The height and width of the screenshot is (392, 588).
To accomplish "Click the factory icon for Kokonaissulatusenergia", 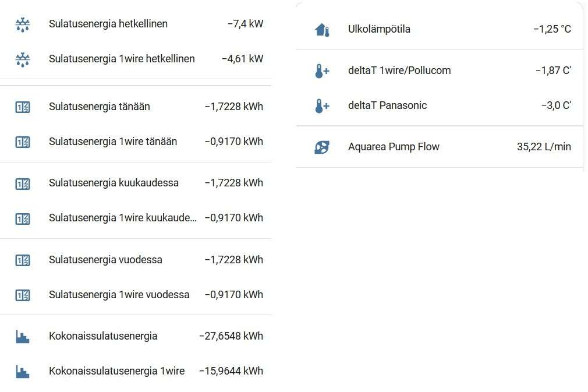I will (22, 336).
